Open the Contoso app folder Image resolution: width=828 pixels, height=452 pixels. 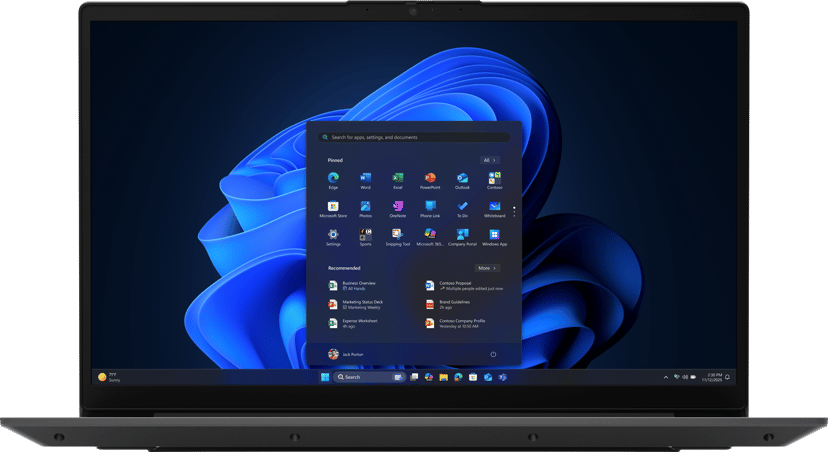(x=495, y=180)
